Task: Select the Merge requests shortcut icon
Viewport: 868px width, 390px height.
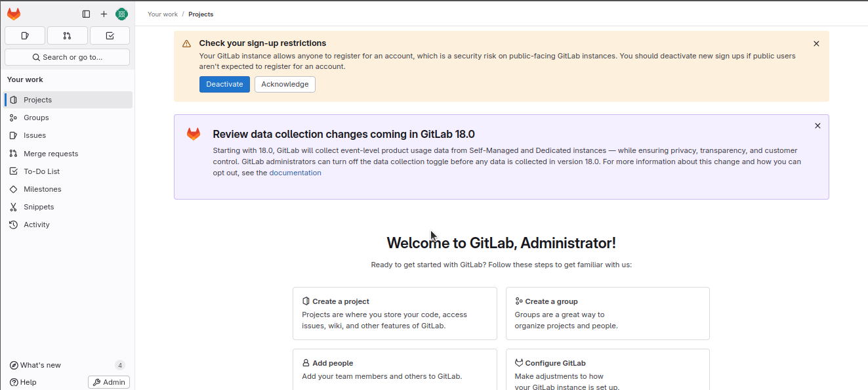Action: (67, 35)
